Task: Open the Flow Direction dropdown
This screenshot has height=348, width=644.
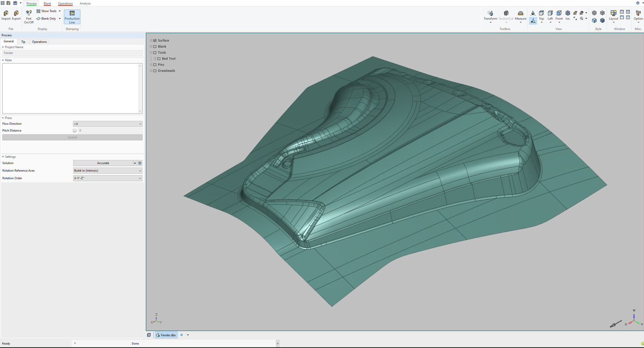Action: (x=107, y=124)
